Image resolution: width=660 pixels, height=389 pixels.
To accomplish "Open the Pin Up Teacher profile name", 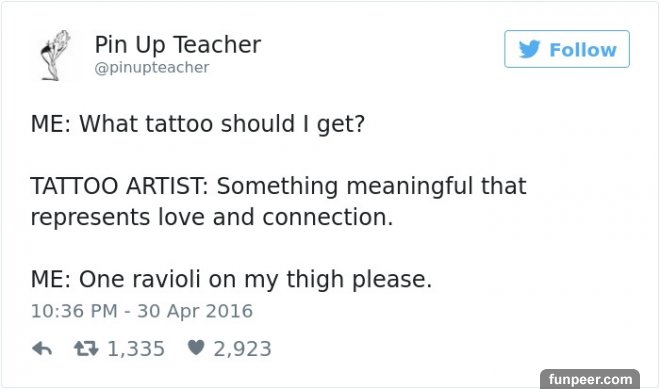I will coord(178,45).
